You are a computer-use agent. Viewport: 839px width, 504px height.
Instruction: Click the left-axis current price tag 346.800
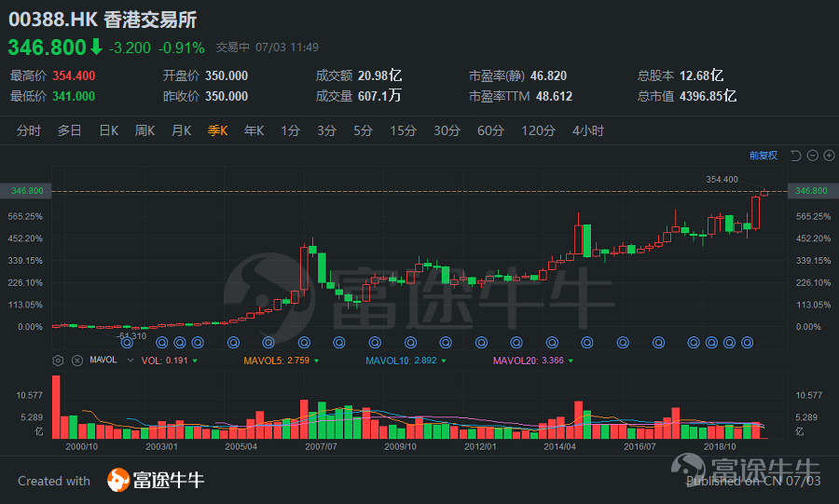point(27,191)
